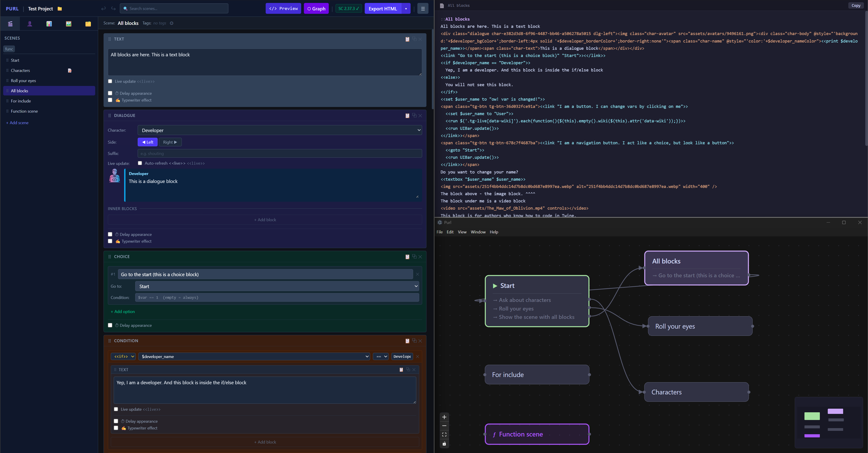Zoom in on the graph canvas
The height and width of the screenshot is (453, 868).
[444, 417]
